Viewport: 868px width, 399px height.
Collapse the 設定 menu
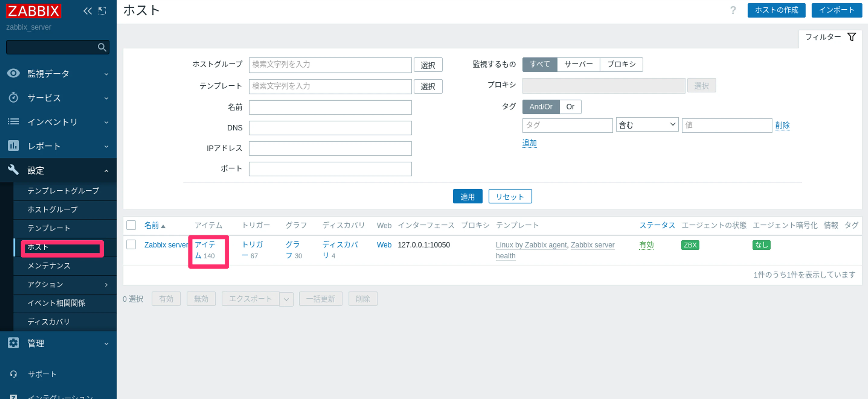click(107, 171)
